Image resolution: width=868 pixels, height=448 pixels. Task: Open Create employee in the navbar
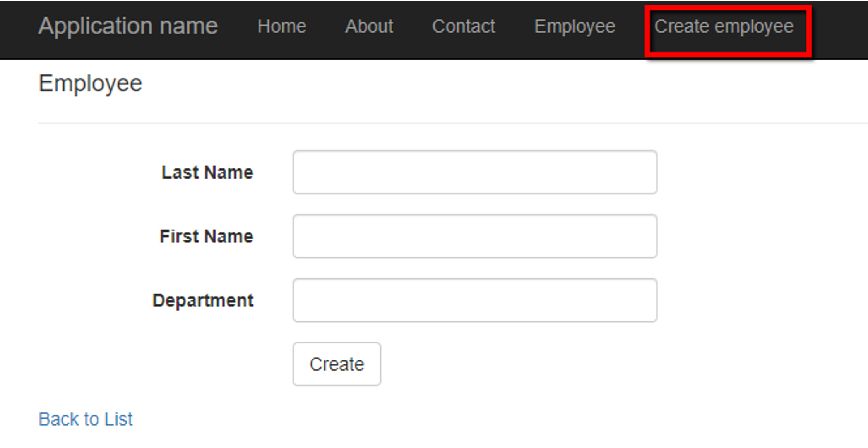coord(724,26)
